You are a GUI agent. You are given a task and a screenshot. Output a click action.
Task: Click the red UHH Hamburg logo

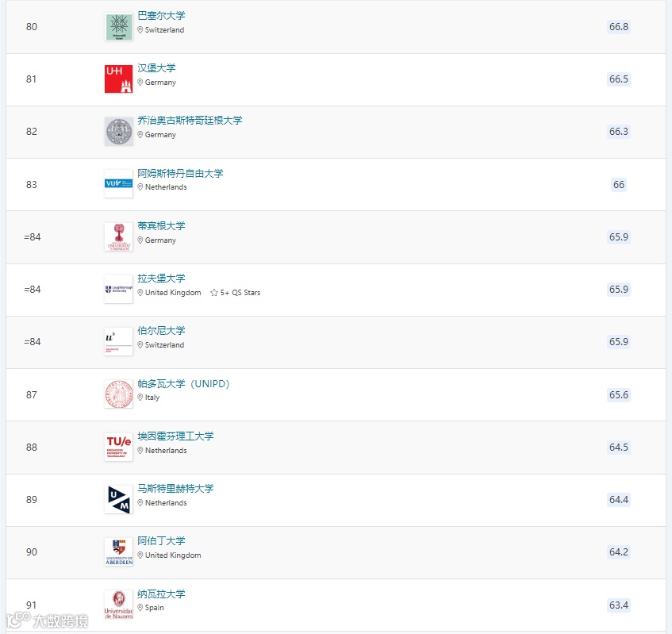point(119,79)
